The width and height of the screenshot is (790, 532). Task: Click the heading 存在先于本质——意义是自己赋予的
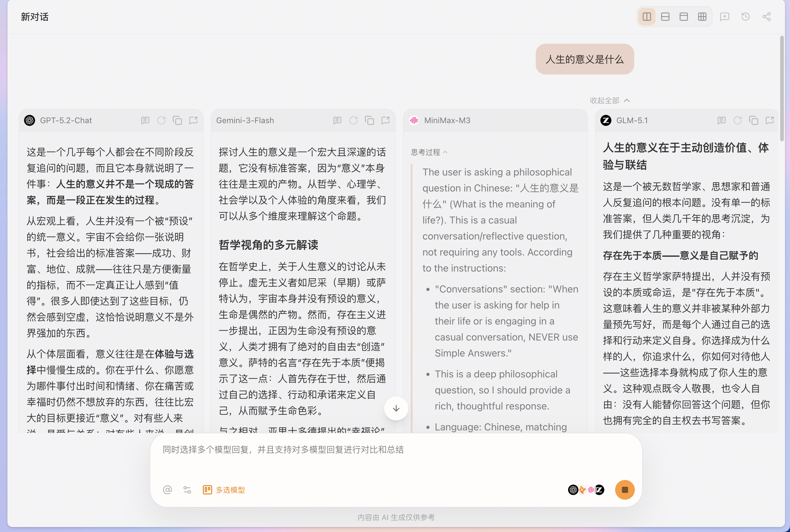point(680,256)
